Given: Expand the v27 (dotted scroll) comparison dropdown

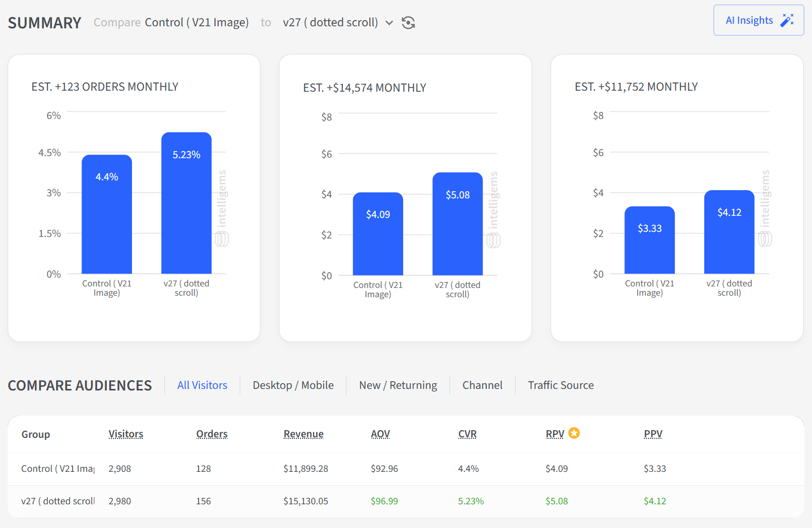Looking at the screenshot, I should pos(389,23).
